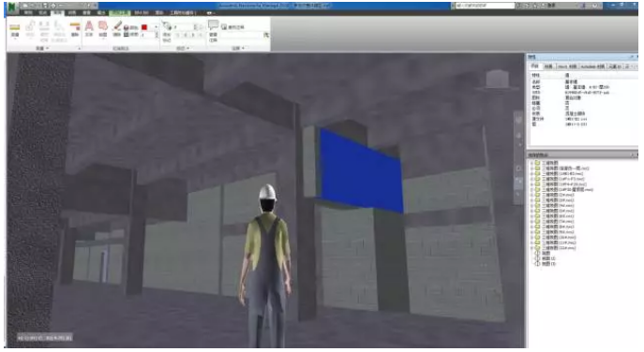Click the title bar search input field
644x352 pixels.
pyautogui.click(x=485, y=6)
